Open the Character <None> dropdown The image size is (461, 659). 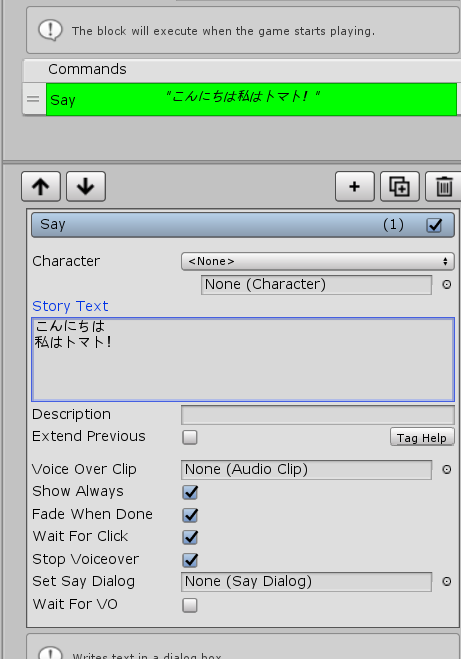click(x=318, y=261)
